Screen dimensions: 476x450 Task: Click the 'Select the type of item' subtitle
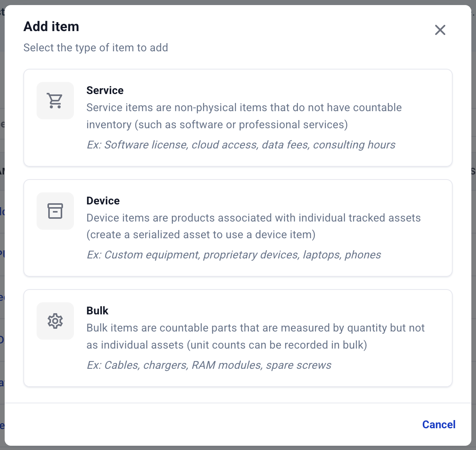(x=96, y=47)
